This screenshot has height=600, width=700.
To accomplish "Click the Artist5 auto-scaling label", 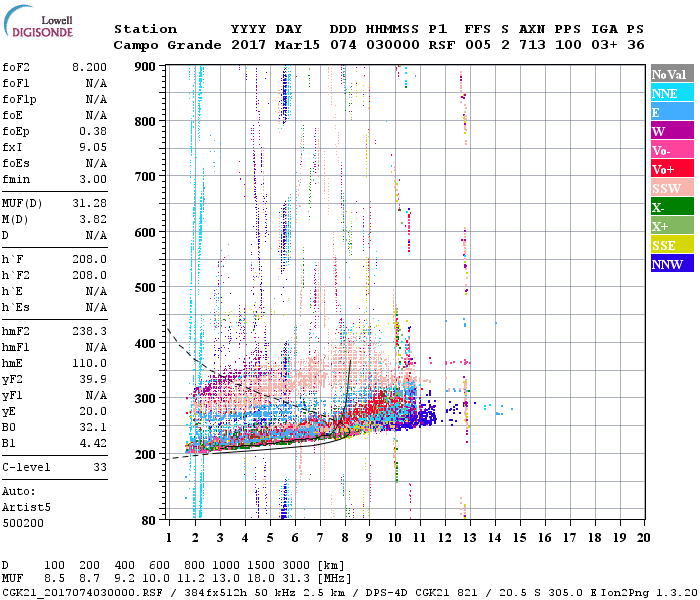I will click(26, 507).
